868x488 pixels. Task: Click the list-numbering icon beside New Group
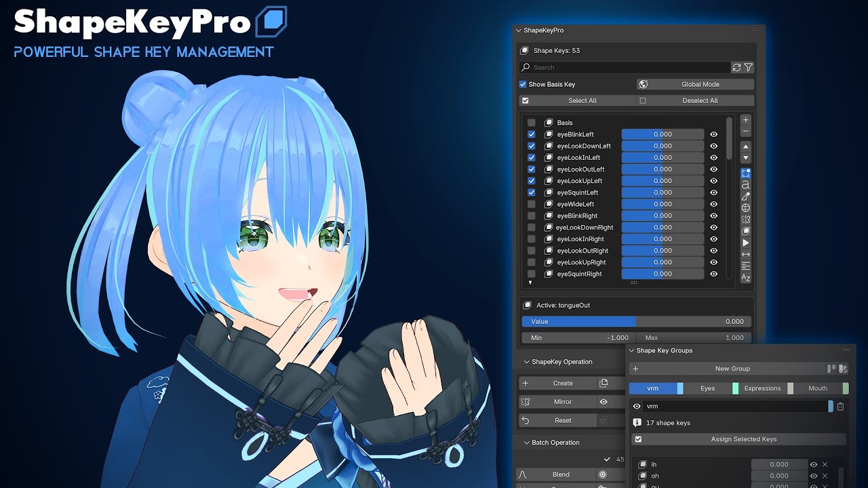click(x=831, y=369)
